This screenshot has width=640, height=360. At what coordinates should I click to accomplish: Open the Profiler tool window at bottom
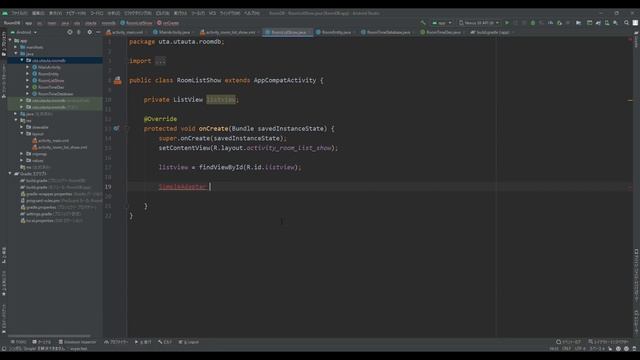click(x=116, y=342)
